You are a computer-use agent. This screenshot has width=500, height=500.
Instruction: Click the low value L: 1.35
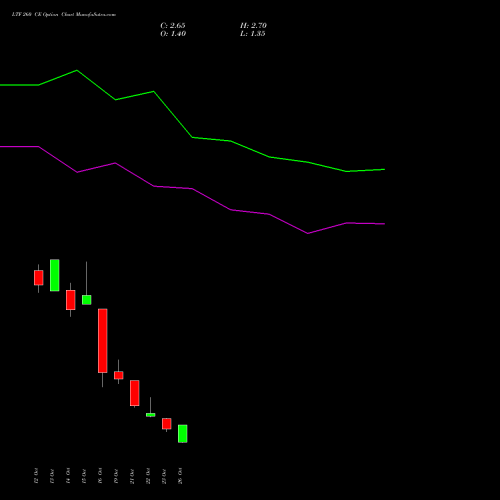point(253,34)
